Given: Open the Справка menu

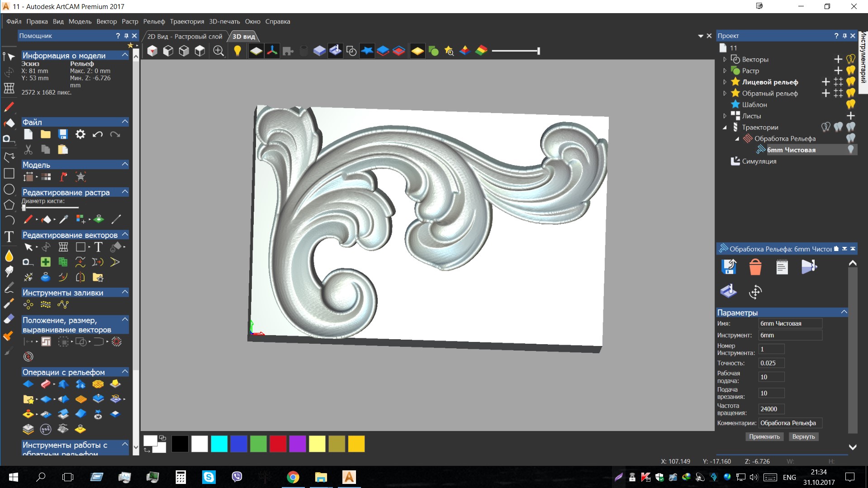Looking at the screenshot, I should [x=278, y=21].
